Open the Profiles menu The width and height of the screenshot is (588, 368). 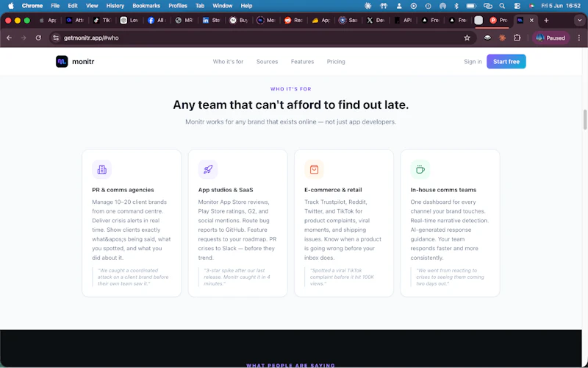(x=178, y=6)
